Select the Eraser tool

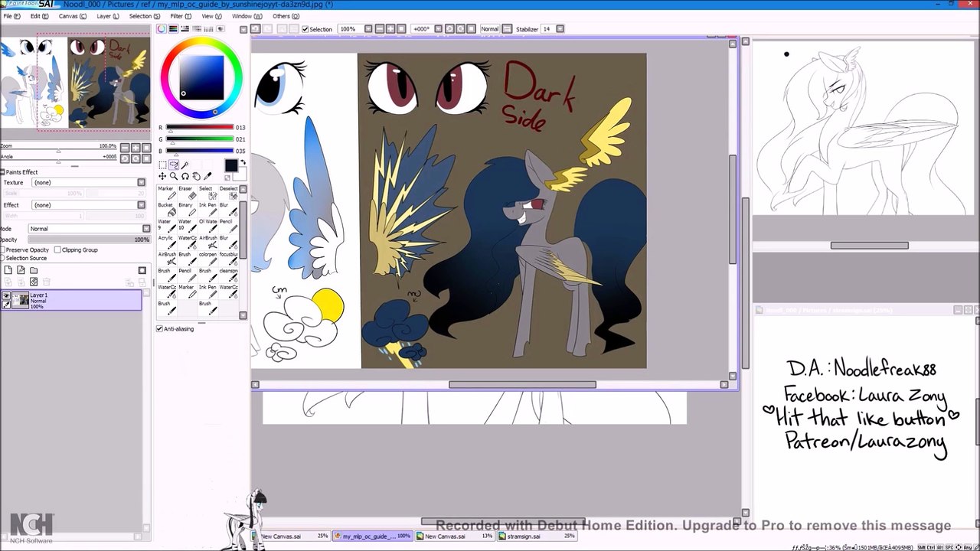coord(188,193)
